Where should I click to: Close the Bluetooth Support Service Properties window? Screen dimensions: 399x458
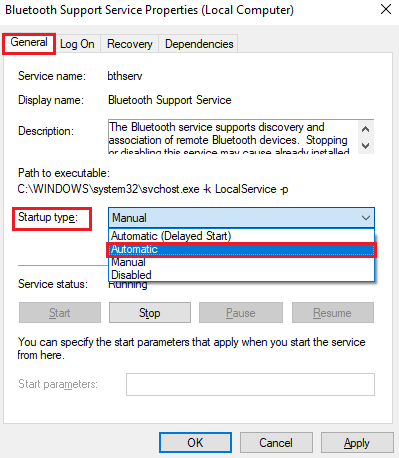pyautogui.click(x=386, y=10)
